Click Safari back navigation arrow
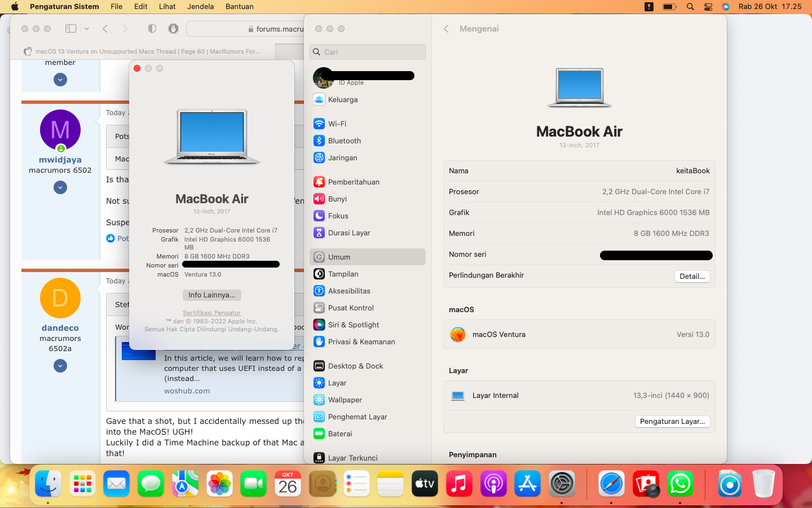Viewport: 812px width, 508px height. pyautogui.click(x=105, y=28)
